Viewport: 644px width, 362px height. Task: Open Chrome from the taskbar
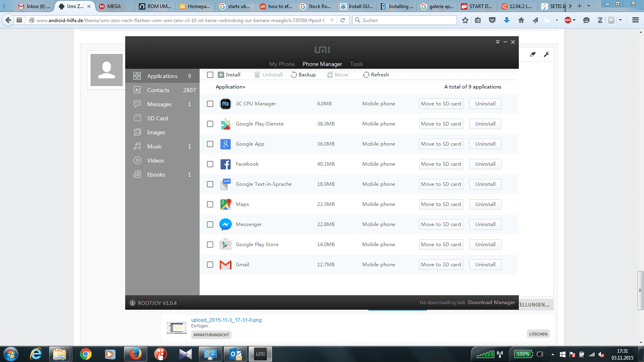85,354
